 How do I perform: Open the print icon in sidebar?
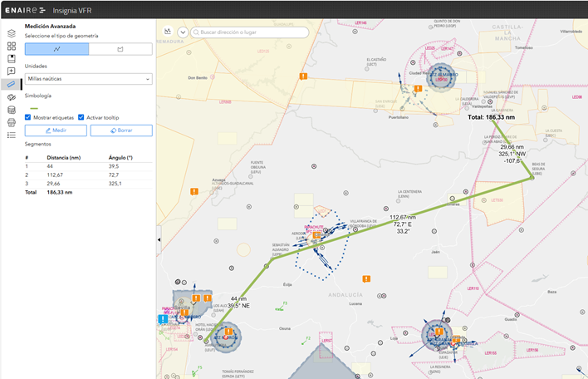pos(12,122)
